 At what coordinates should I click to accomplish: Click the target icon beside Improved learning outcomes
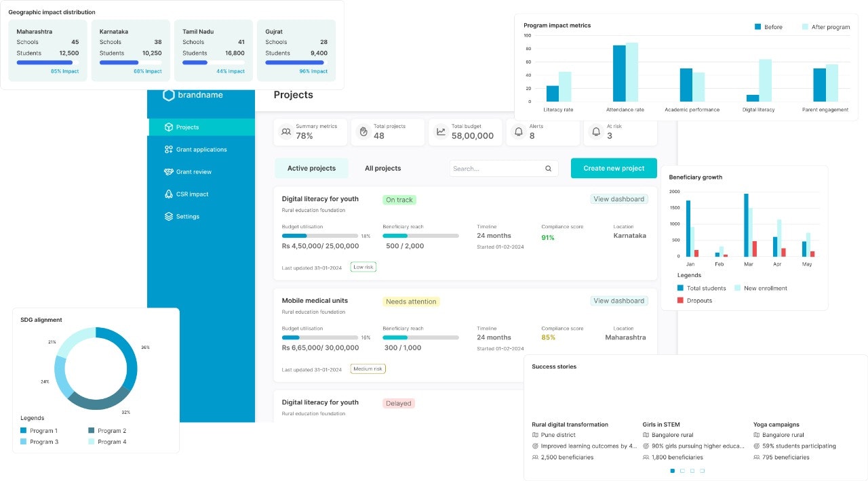click(535, 446)
